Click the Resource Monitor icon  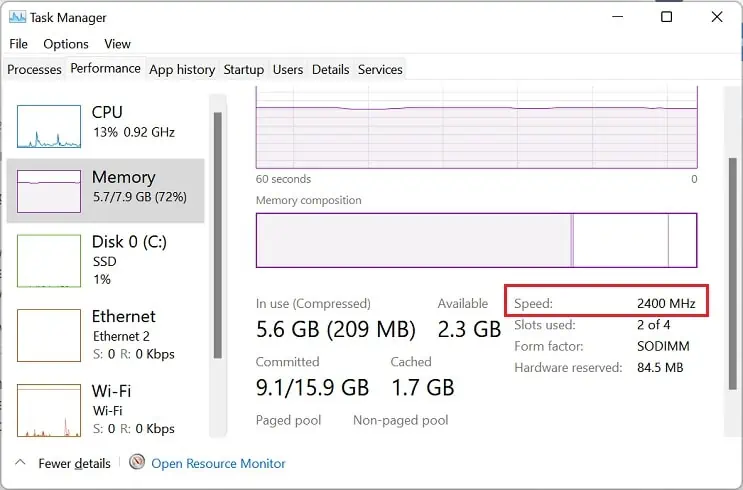pos(137,463)
